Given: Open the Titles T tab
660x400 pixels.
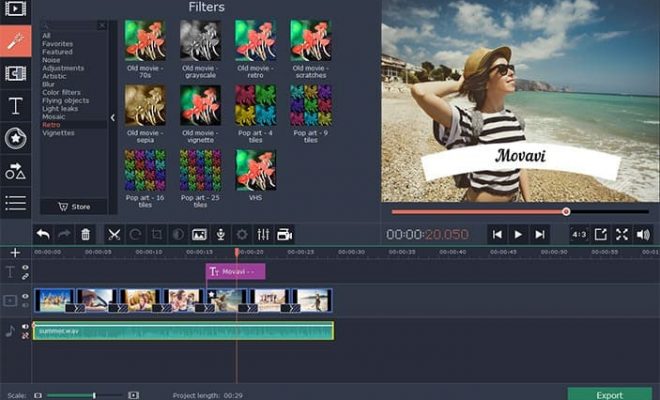Looking at the screenshot, I should (x=15, y=106).
